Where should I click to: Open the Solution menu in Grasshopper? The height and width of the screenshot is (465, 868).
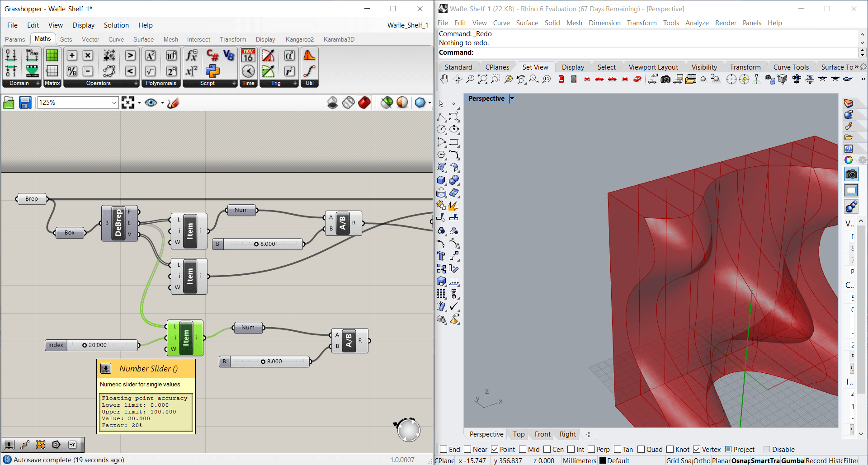pos(116,25)
